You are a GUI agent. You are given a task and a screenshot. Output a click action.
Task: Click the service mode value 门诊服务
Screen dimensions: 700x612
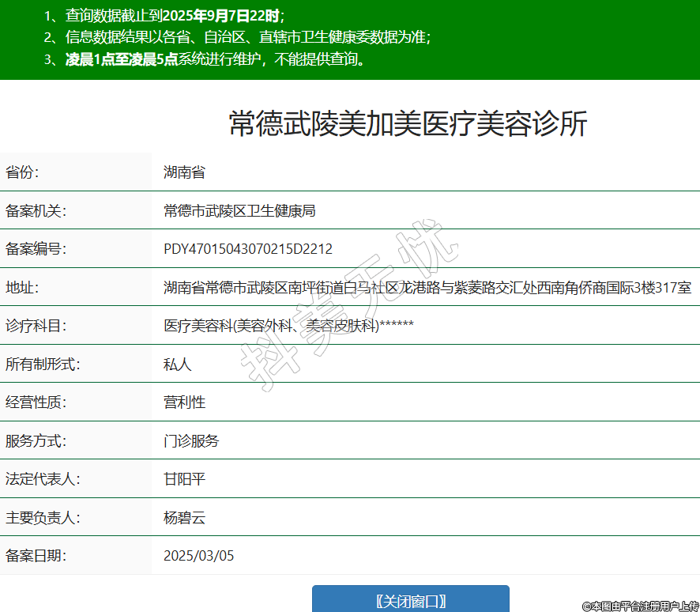(191, 441)
